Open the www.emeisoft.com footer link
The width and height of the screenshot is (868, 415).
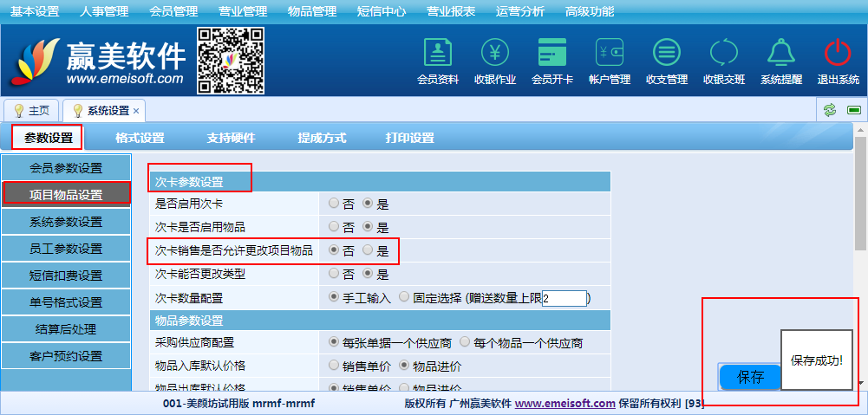coord(565,404)
